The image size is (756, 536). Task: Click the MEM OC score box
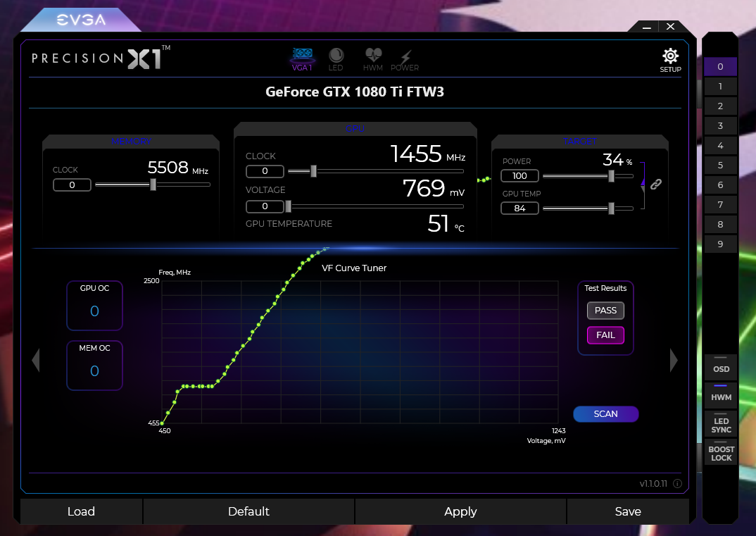tap(94, 366)
